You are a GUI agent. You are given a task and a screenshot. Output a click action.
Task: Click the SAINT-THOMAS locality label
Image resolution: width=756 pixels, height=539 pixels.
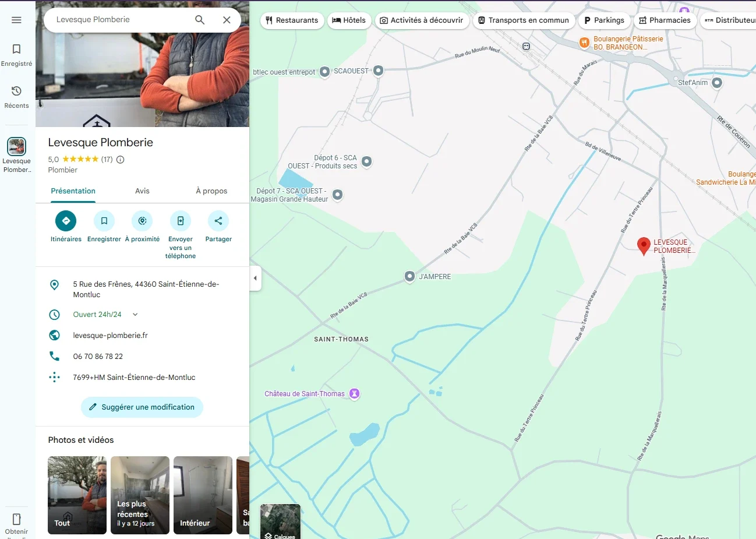click(x=341, y=339)
